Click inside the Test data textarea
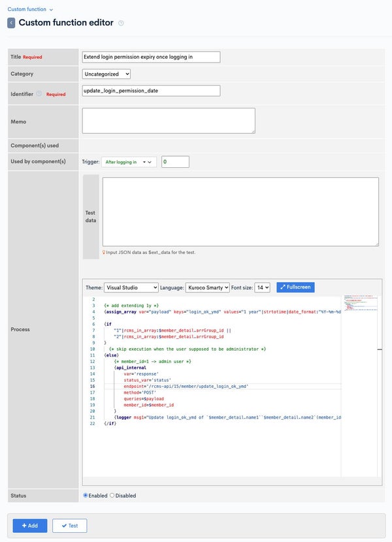This screenshot has width=392, height=542. point(240,212)
